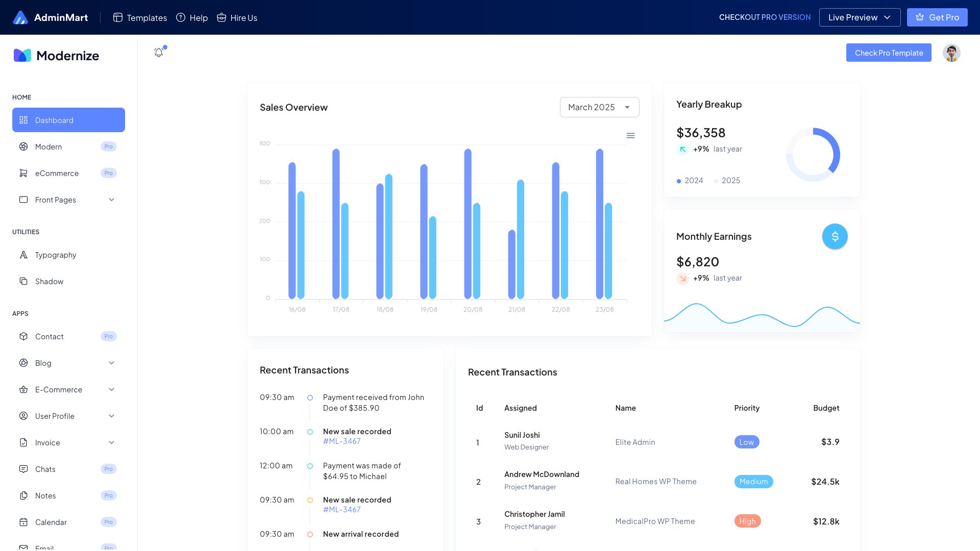Expand the E-Commerce apps section

click(58, 389)
